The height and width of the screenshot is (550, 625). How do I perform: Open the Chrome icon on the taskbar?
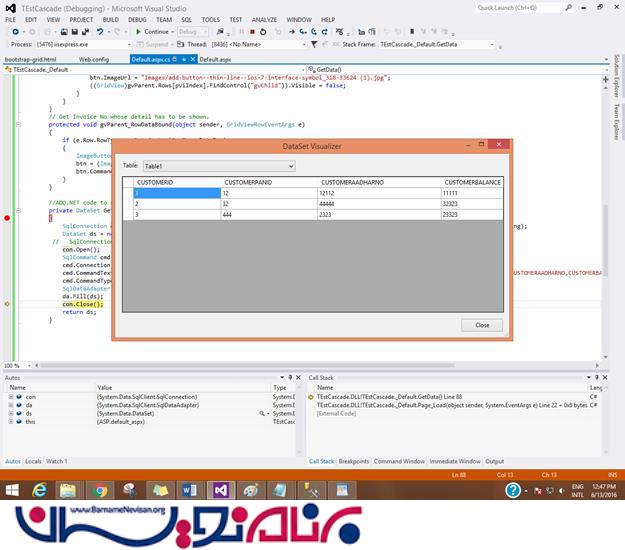coord(98,489)
